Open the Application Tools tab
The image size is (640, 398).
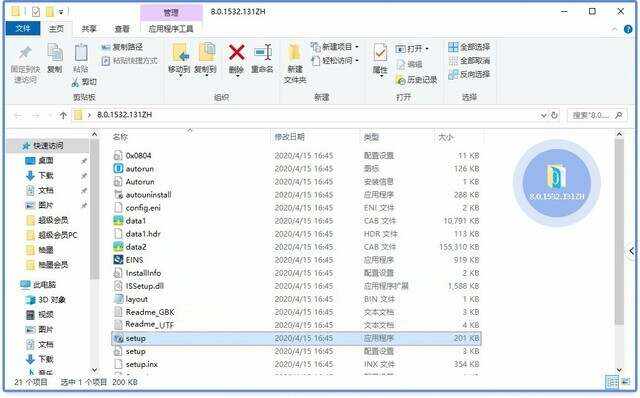pos(171,29)
